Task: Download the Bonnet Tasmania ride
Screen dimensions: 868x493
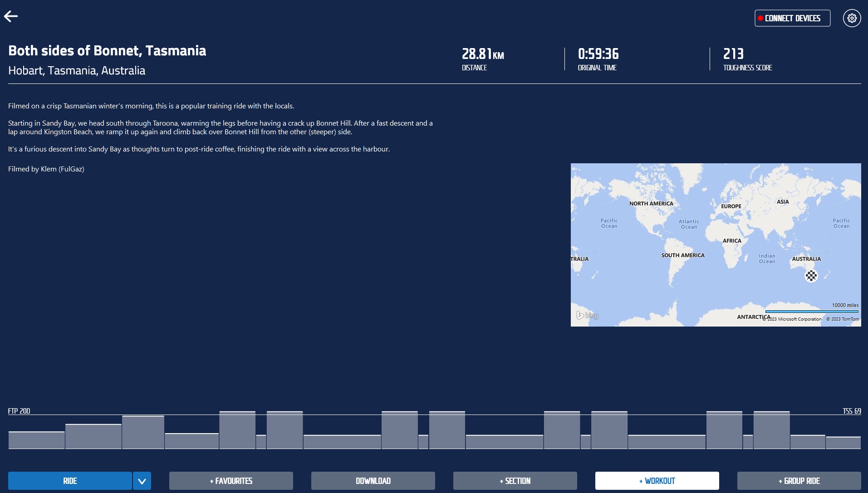Action: pyautogui.click(x=373, y=481)
